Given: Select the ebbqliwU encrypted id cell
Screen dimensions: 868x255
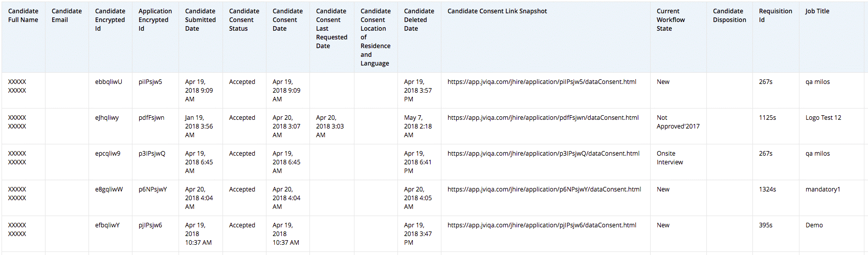Looking at the screenshot, I should tap(108, 82).
